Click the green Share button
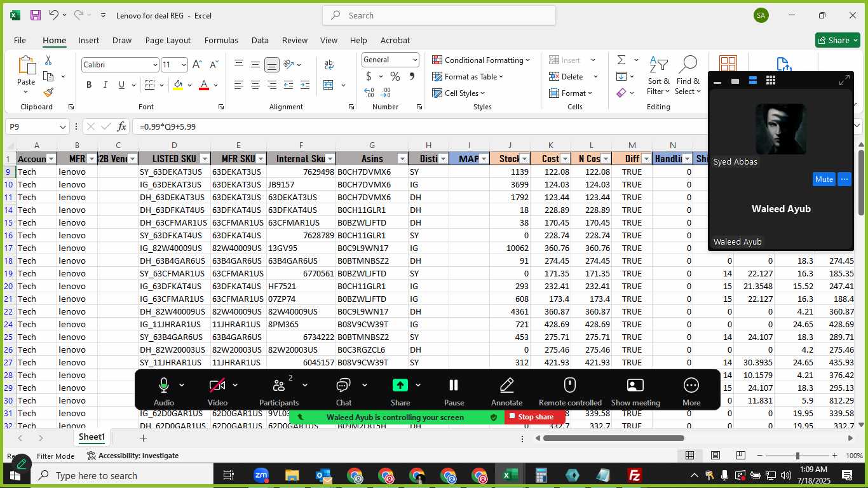 pyautogui.click(x=837, y=40)
